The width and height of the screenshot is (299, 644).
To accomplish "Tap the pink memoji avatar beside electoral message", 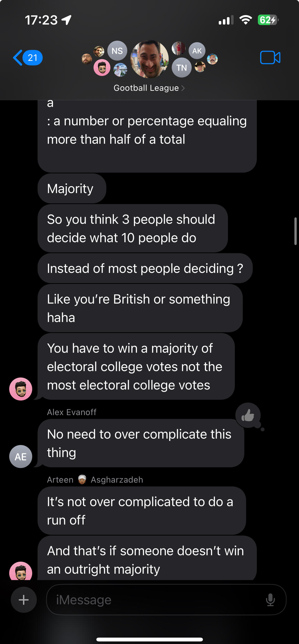I will pyautogui.click(x=21, y=389).
